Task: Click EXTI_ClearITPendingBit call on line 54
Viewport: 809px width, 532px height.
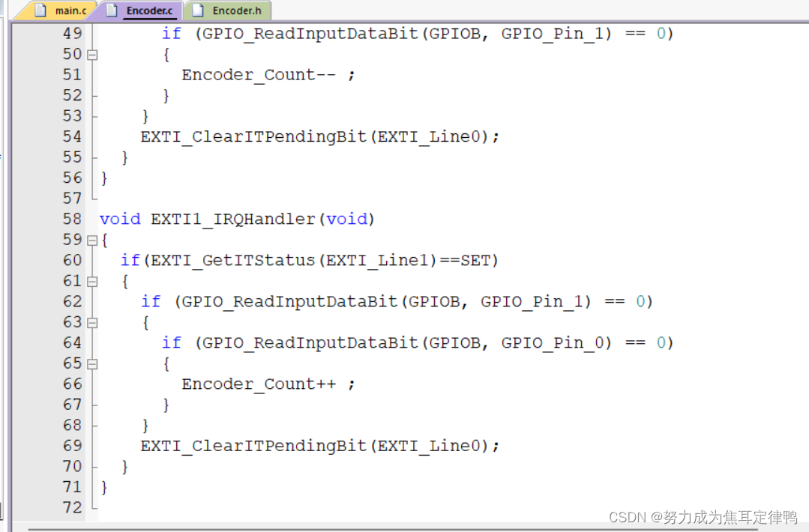Action: pyautogui.click(x=253, y=136)
